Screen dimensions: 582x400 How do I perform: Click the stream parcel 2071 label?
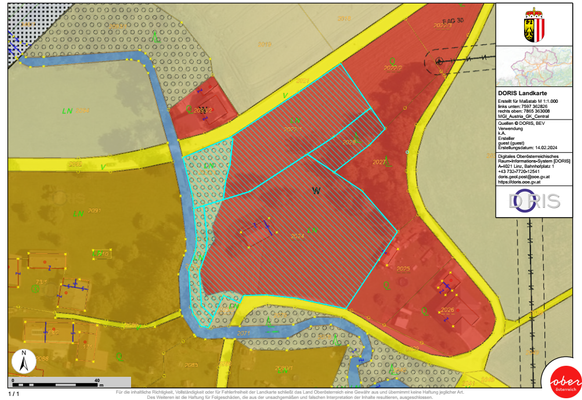[243, 334]
